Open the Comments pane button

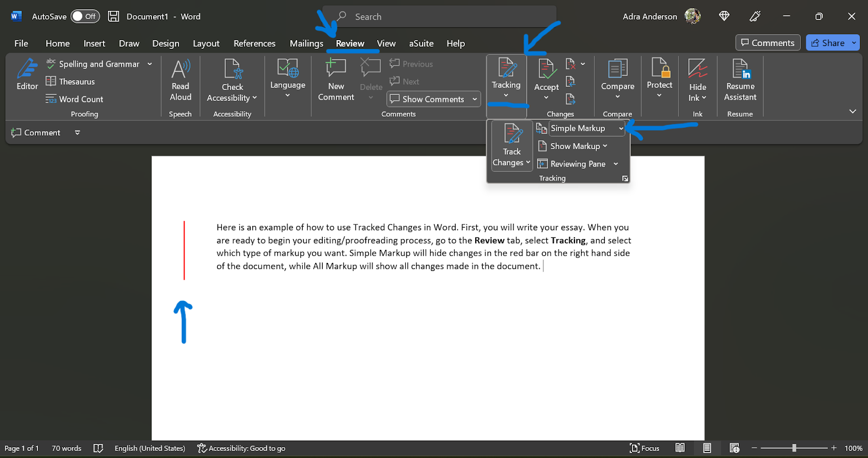coord(768,42)
